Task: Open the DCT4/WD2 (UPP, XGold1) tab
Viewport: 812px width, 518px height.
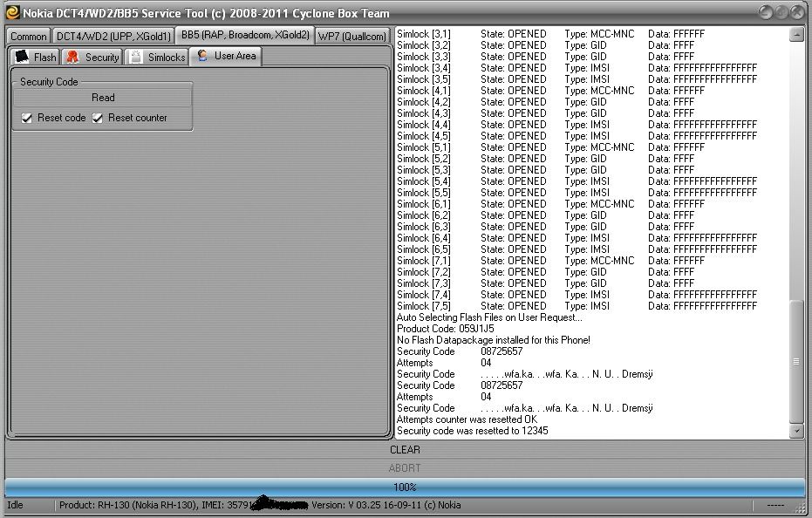Action: click(113, 37)
